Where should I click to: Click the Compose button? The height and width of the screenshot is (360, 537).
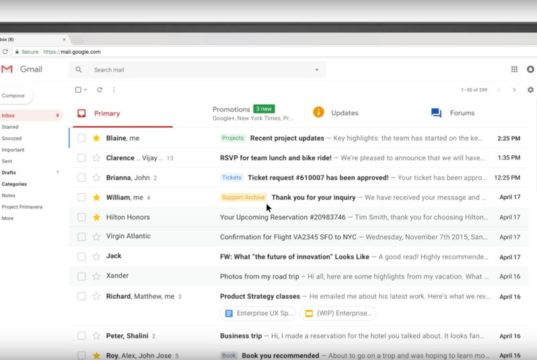coord(15,96)
